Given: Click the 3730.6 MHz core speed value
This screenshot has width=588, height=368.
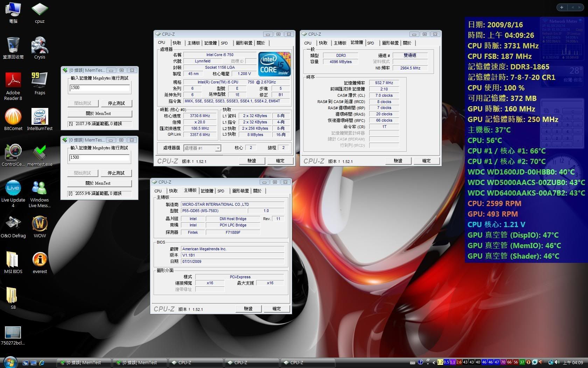Looking at the screenshot, I should coord(200,116).
